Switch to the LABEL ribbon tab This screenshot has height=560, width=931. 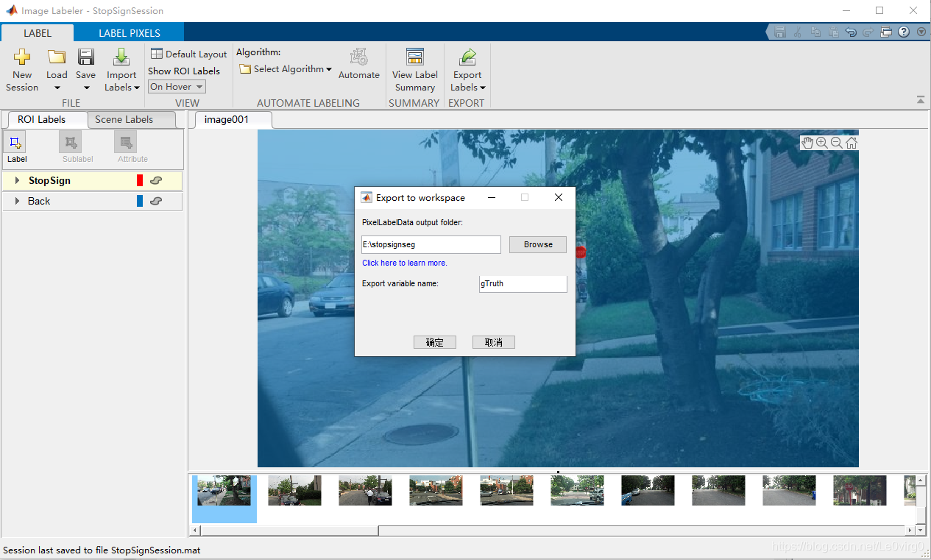coord(38,32)
